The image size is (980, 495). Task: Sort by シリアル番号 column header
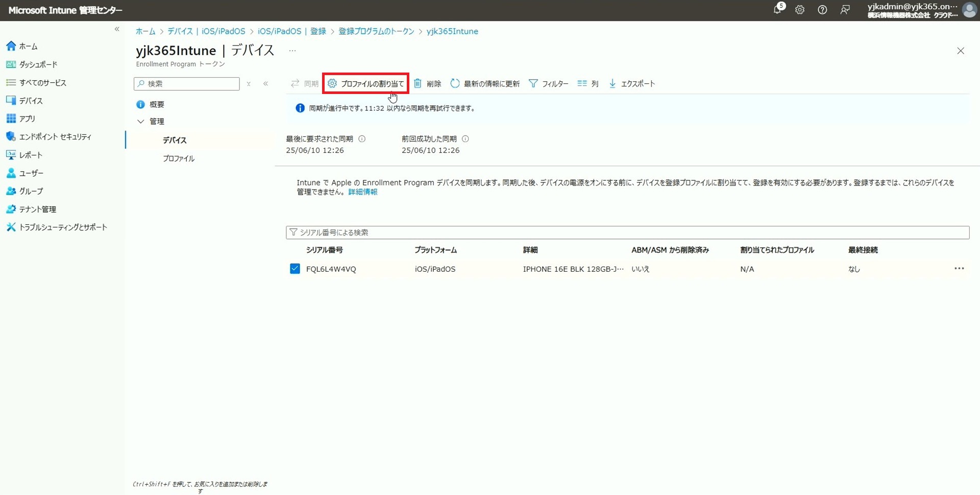[325, 250]
